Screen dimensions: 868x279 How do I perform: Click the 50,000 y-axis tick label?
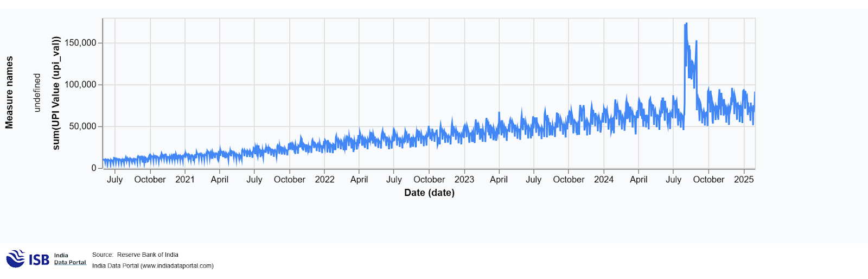click(x=82, y=126)
